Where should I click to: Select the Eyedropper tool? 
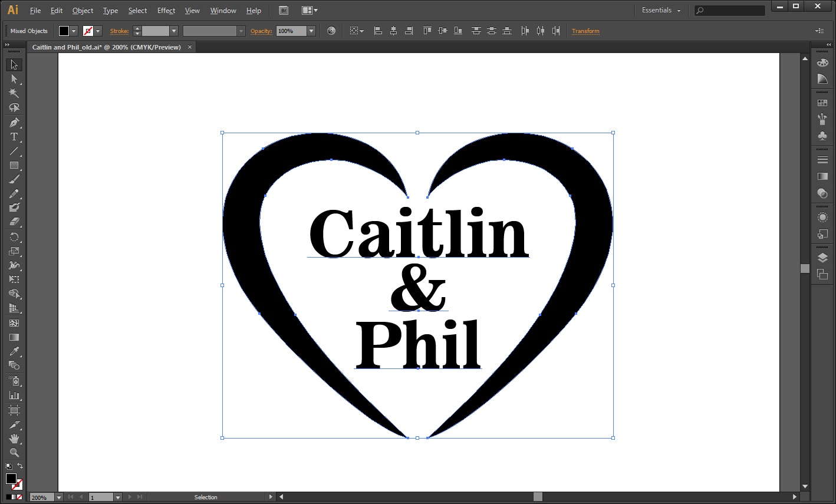click(x=14, y=351)
